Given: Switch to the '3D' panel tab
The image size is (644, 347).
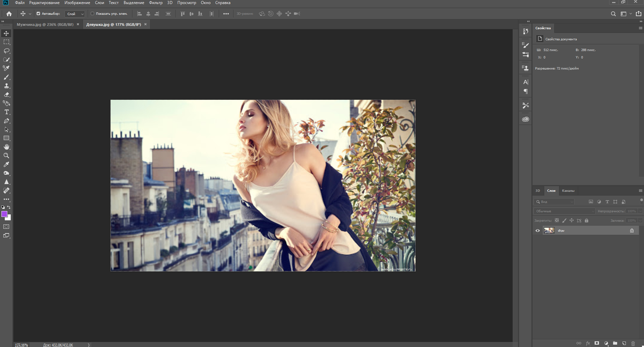Looking at the screenshot, I should (538, 191).
